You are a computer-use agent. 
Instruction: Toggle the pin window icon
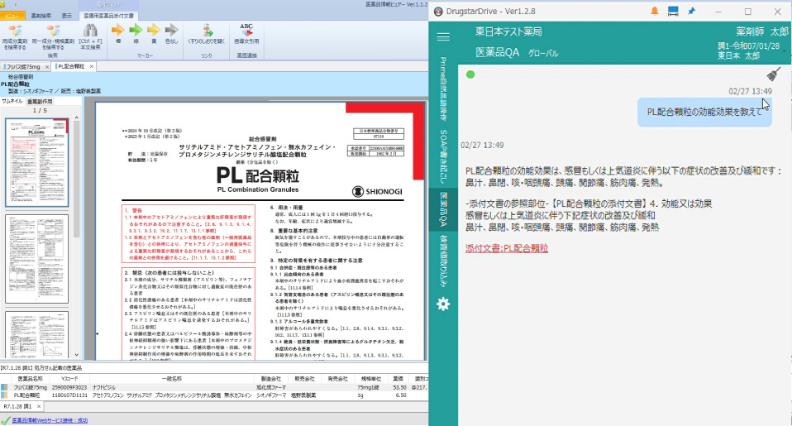(693, 10)
